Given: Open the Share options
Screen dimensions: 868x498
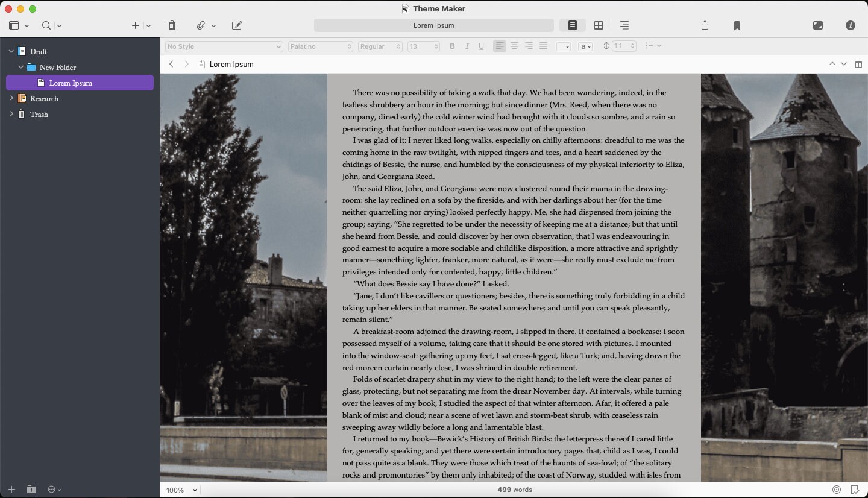Looking at the screenshot, I should [704, 25].
